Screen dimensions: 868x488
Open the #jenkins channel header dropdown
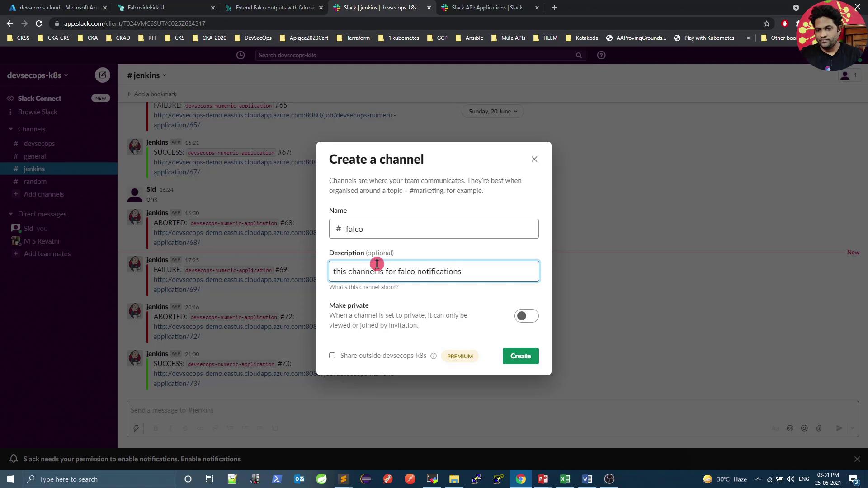[147, 75]
